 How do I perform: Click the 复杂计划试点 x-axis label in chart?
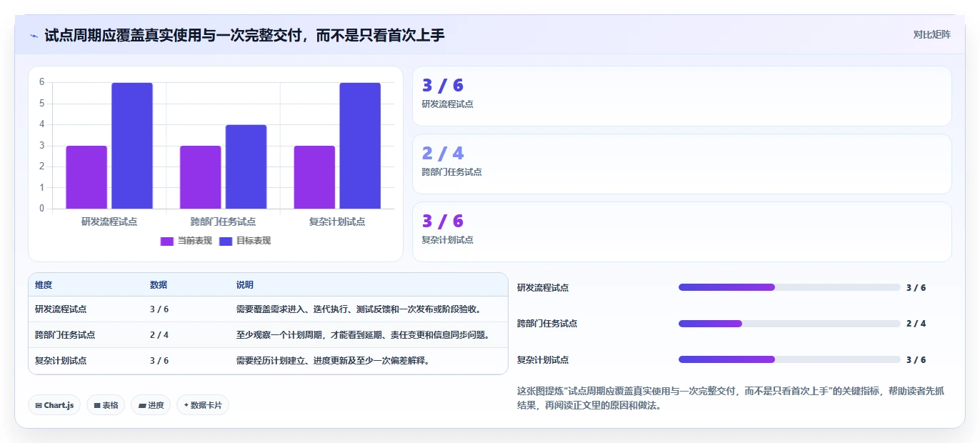coord(337,221)
